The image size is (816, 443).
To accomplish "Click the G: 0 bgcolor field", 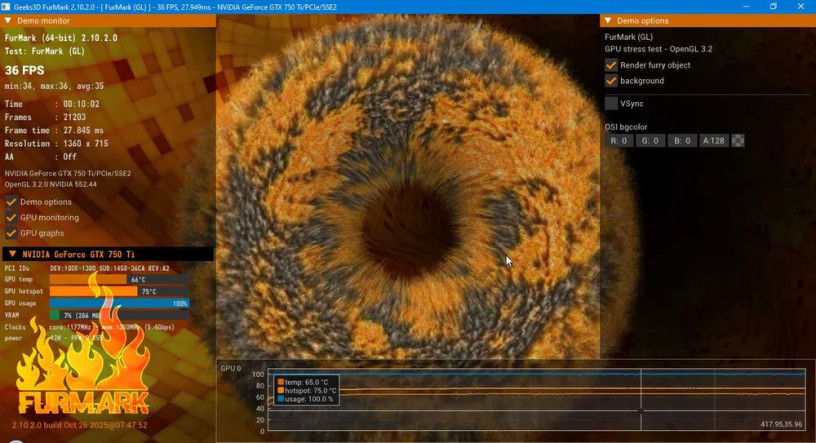I will coord(650,141).
